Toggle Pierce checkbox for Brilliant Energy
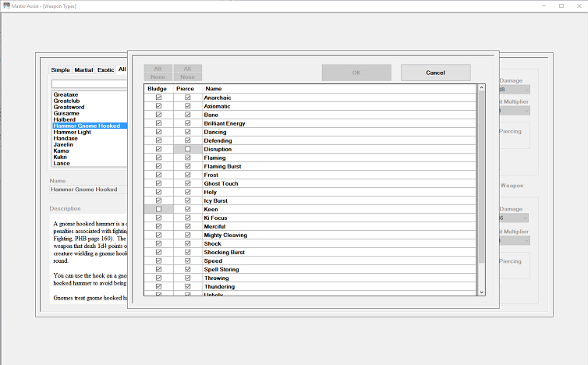The height and width of the screenshot is (365, 588). coord(188,123)
